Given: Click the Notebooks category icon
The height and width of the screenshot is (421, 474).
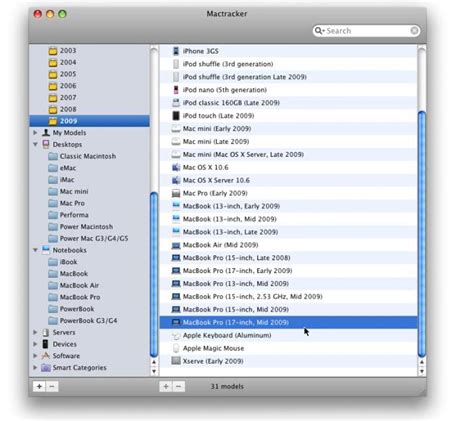Looking at the screenshot, I should click(x=46, y=250).
